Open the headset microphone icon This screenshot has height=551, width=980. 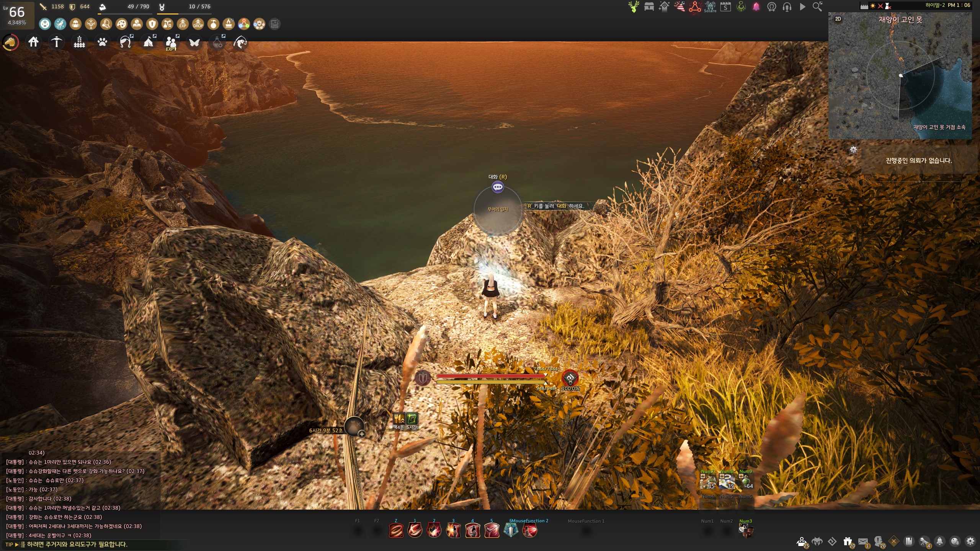(787, 7)
